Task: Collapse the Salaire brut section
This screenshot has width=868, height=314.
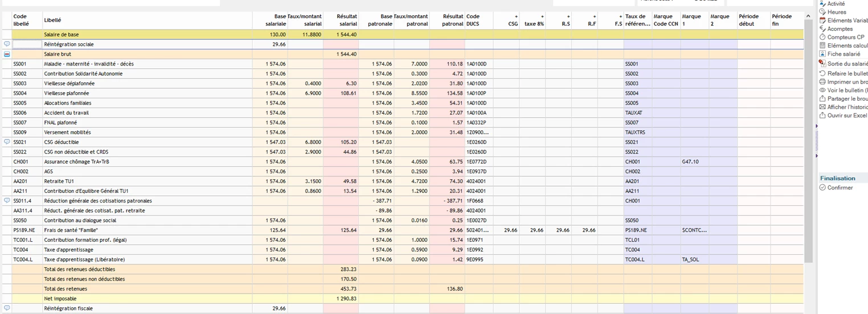Action: [x=7, y=54]
